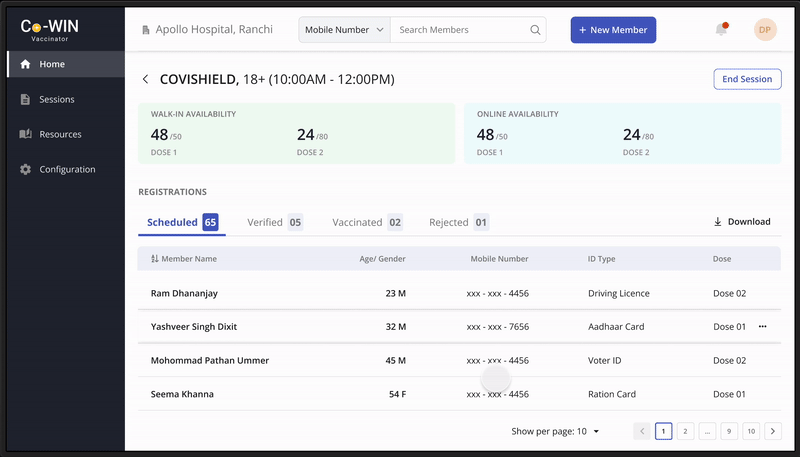Click the Age/ Gender column header
This screenshot has height=457, width=800.
[x=382, y=259]
